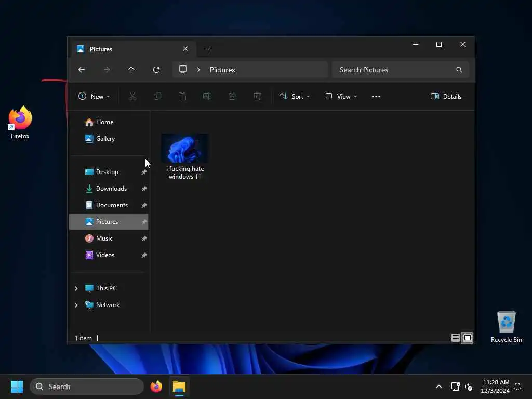Click the muted volume tray icon
The width and height of the screenshot is (532, 399).
coord(469,387)
